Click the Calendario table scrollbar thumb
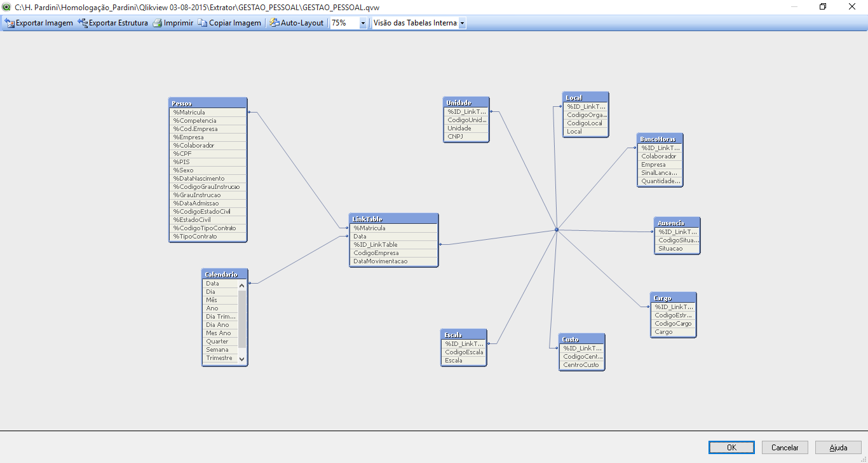The image size is (868, 463). pyautogui.click(x=241, y=319)
